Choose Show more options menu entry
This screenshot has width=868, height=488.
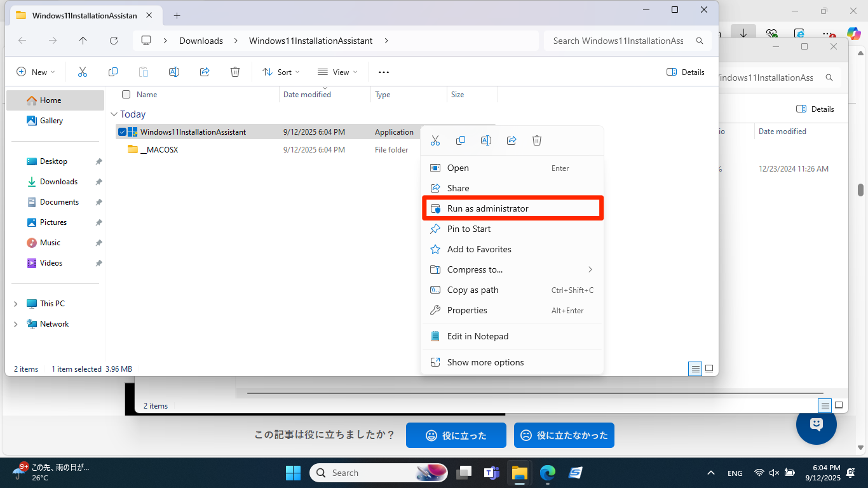485,362
